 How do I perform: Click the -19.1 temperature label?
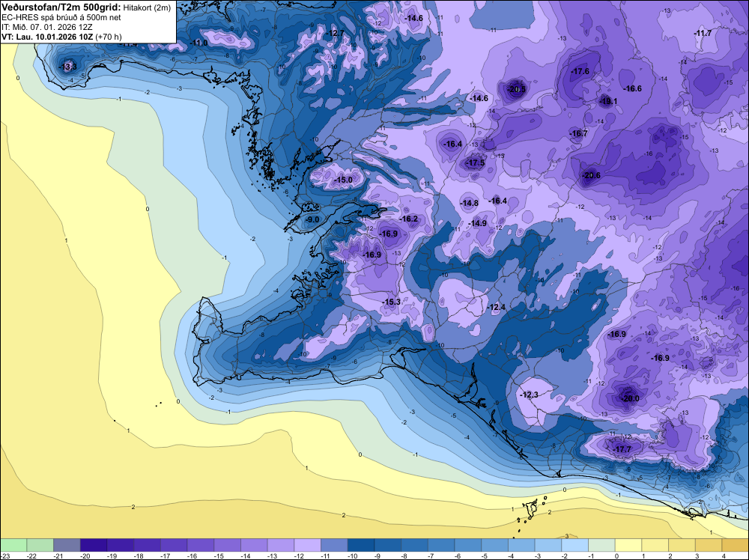(608, 101)
